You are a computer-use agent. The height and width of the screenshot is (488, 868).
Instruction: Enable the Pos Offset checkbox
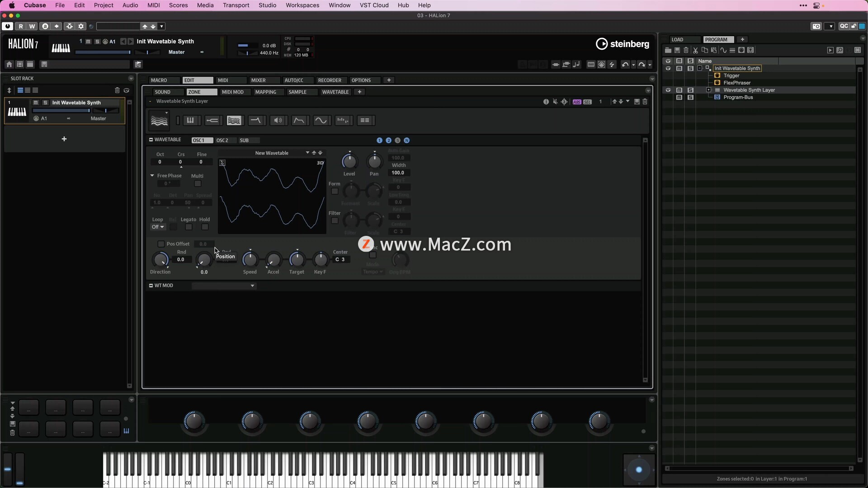[160, 244]
